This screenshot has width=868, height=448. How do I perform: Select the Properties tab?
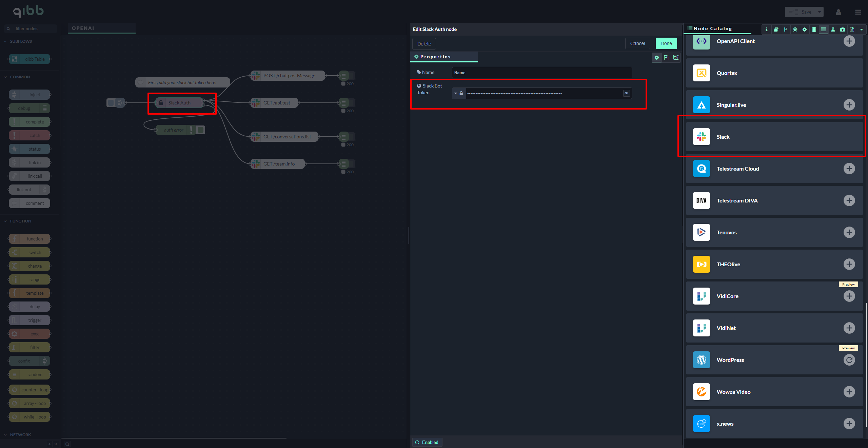pyautogui.click(x=444, y=57)
